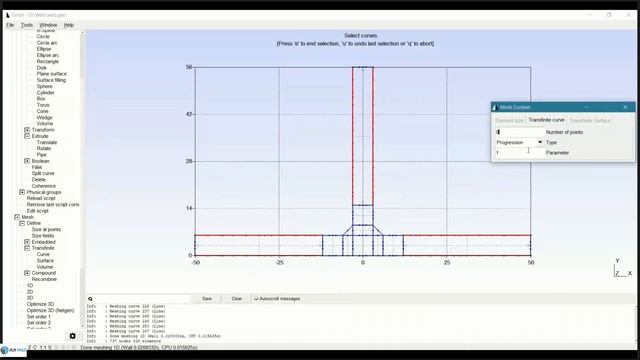Click the Gmsh logo in the main title bar

coord(7,15)
